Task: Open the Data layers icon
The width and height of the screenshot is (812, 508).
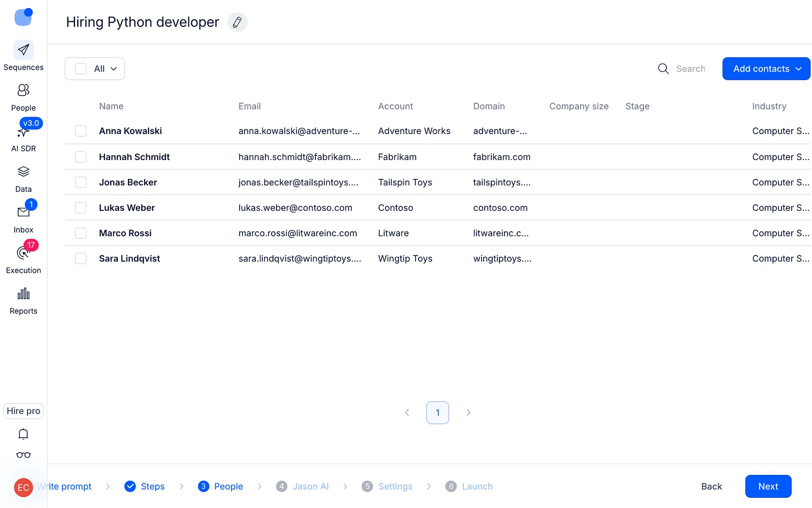Action: click(23, 171)
